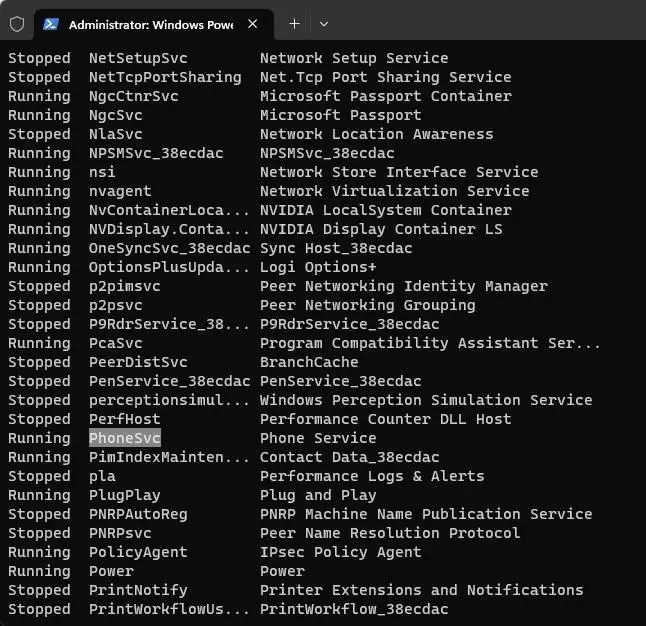The image size is (646, 626).
Task: Click the administrator shield icon
Action: point(16,24)
